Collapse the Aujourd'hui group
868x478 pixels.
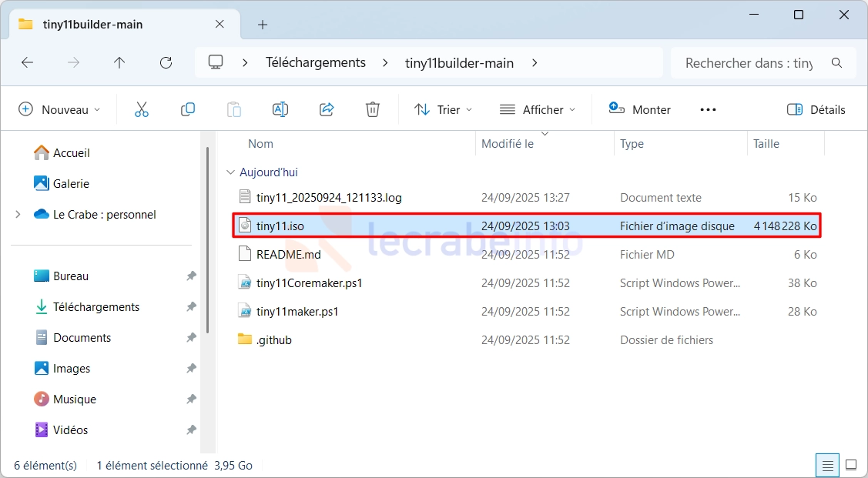pyautogui.click(x=230, y=172)
